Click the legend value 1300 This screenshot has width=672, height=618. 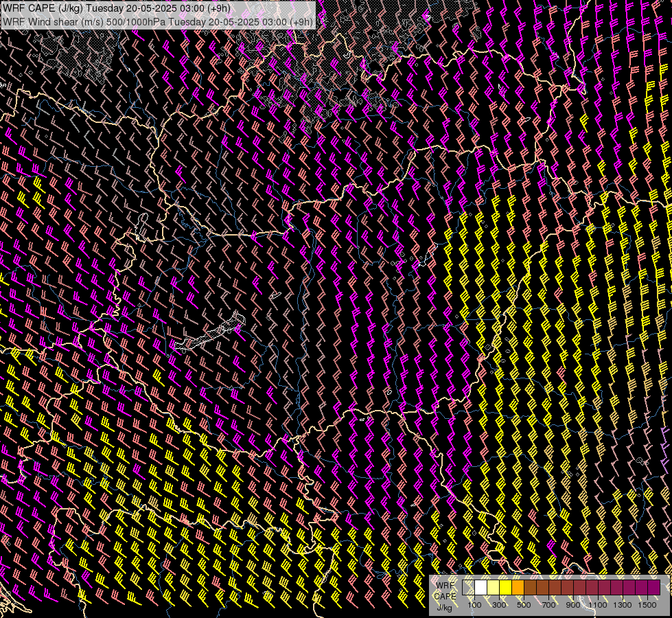click(623, 605)
